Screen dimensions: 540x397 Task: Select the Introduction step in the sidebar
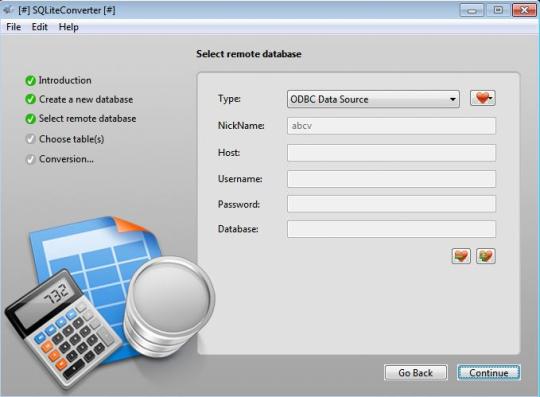tap(65, 80)
